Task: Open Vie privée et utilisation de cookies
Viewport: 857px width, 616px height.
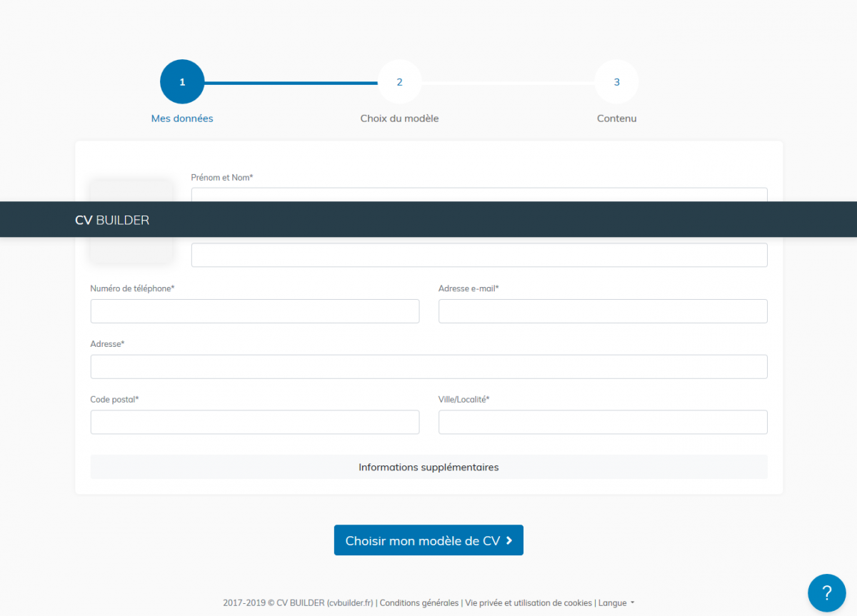Action: point(528,603)
